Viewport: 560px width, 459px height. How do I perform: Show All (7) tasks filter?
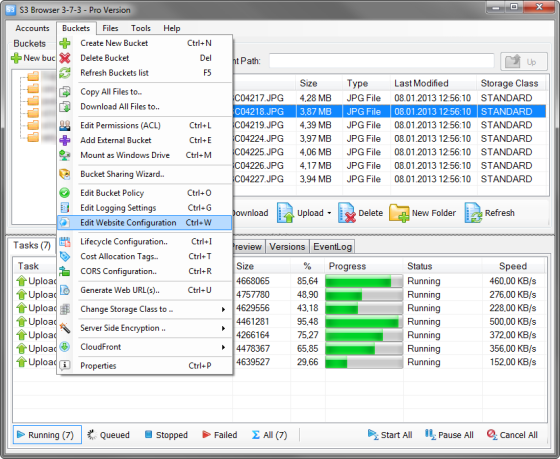(269, 435)
